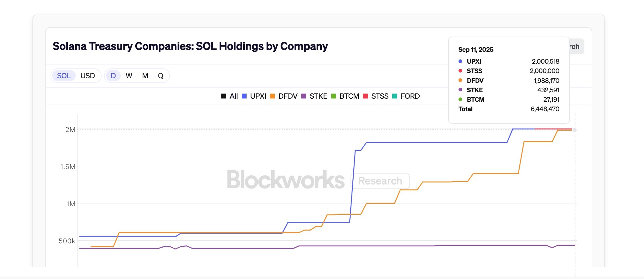Click the Research watermark label
644x279 pixels.
[x=380, y=181]
